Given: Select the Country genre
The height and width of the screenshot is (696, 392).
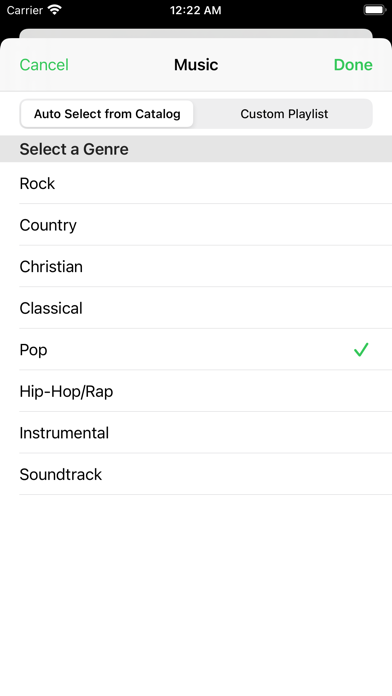Looking at the screenshot, I should point(196,225).
